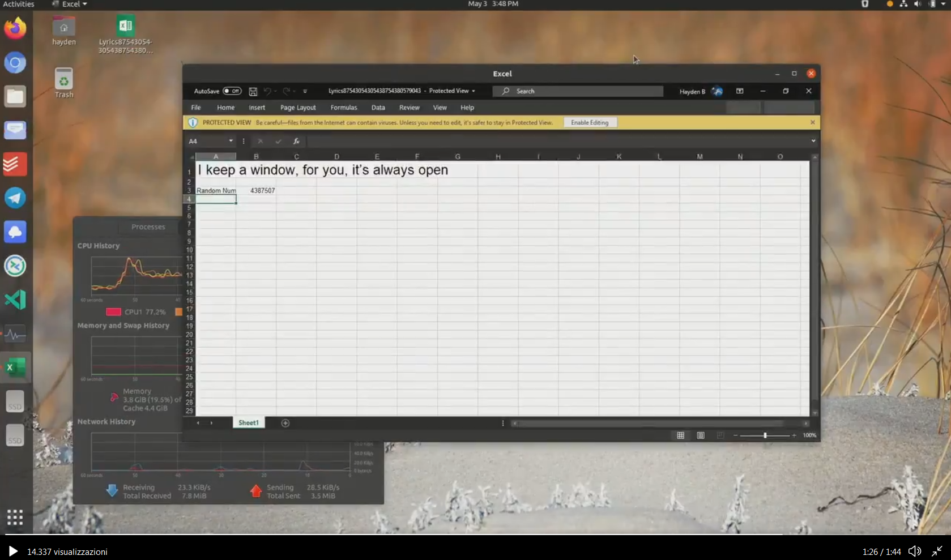Select the Normal view icon in status bar
The width and height of the screenshot is (951, 560).
tap(680, 435)
